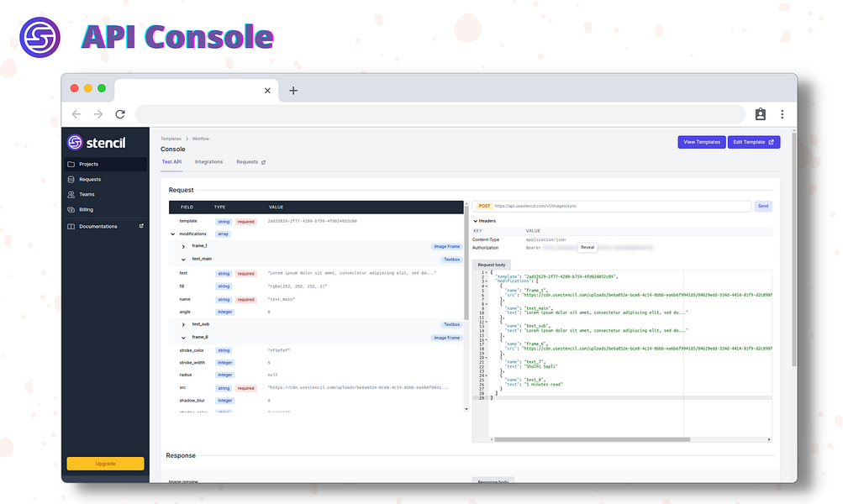
Task: Click the fields table vertical scrollbar
Action: pos(466,263)
